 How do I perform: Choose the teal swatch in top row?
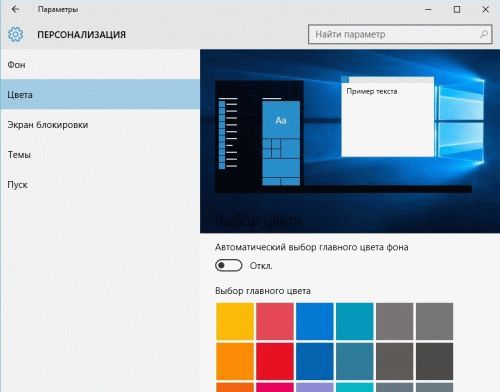click(x=355, y=321)
